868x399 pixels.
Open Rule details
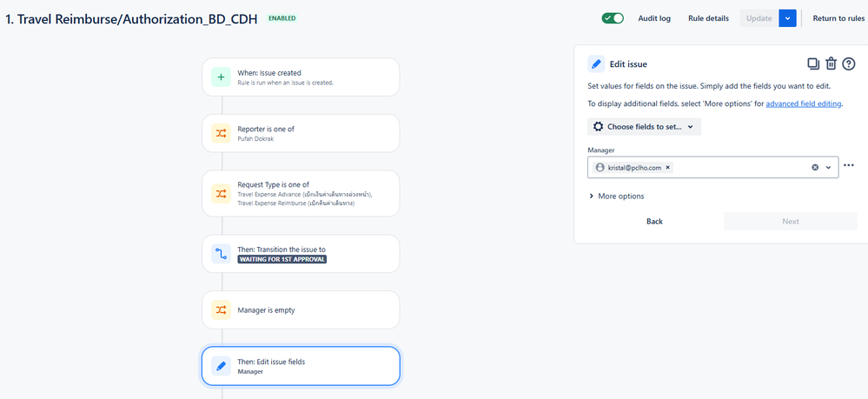click(x=709, y=18)
